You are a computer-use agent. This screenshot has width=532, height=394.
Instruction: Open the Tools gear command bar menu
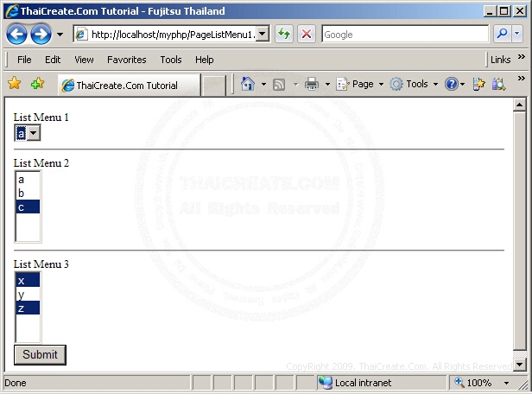414,84
